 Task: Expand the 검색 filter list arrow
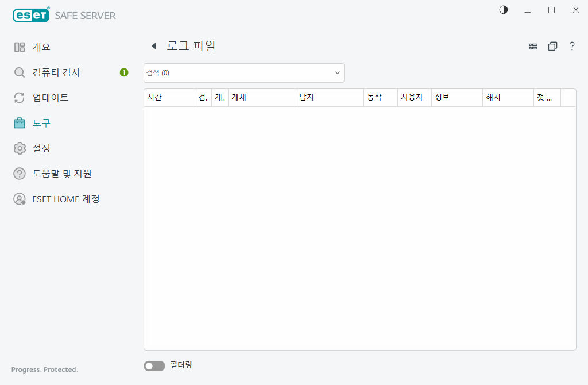337,73
